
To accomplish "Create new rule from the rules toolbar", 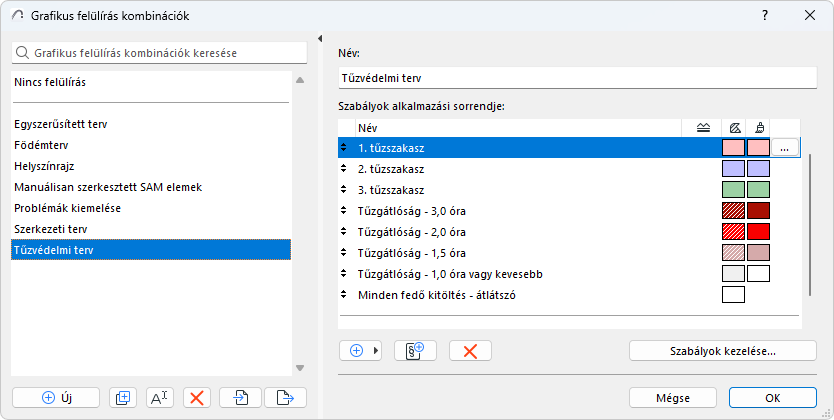I will (x=415, y=350).
